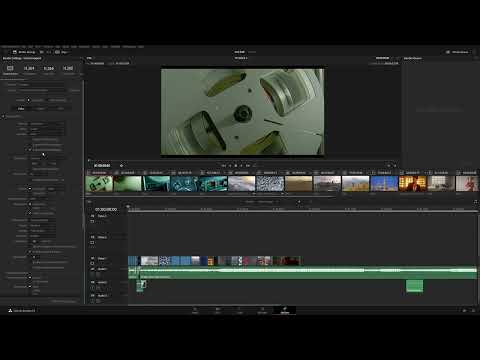This screenshot has height=360, width=480.
Task: Select the brown desert clip thumbnail
Action: 299,184
